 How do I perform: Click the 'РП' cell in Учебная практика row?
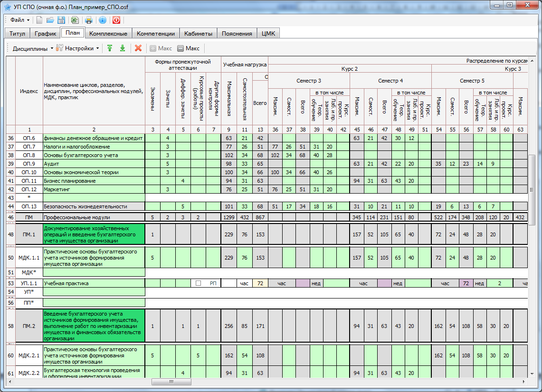click(213, 283)
